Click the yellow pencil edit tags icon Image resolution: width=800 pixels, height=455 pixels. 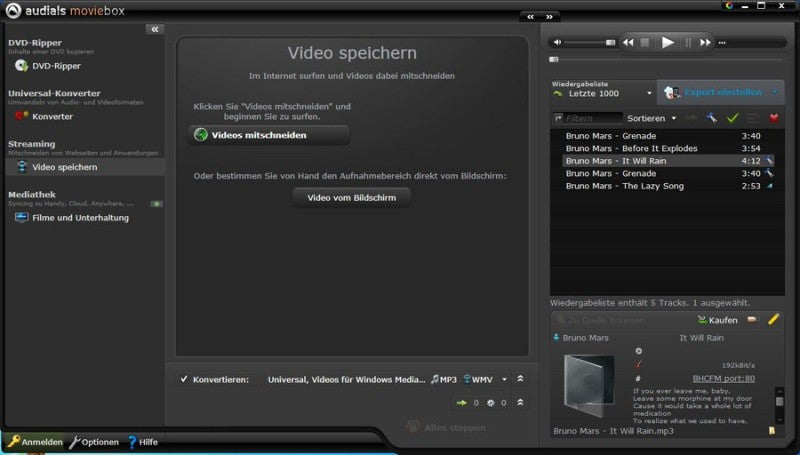[x=773, y=319]
